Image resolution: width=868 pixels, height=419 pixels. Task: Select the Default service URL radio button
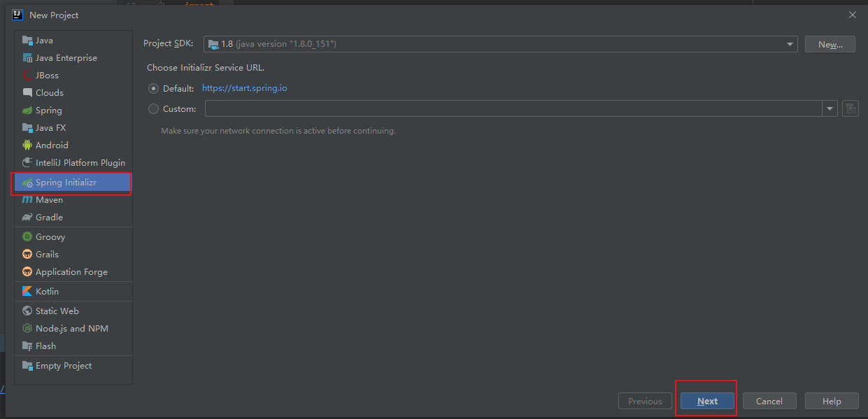154,89
